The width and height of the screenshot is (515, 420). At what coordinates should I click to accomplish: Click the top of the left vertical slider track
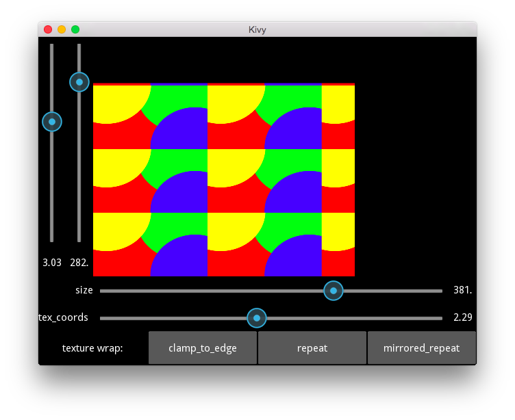[52, 45]
